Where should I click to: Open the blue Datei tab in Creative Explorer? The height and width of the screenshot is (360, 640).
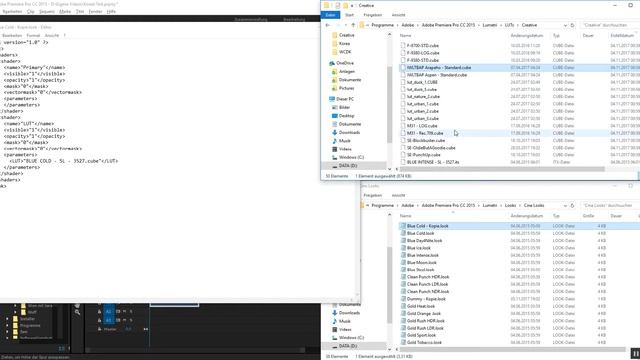pyautogui.click(x=330, y=15)
